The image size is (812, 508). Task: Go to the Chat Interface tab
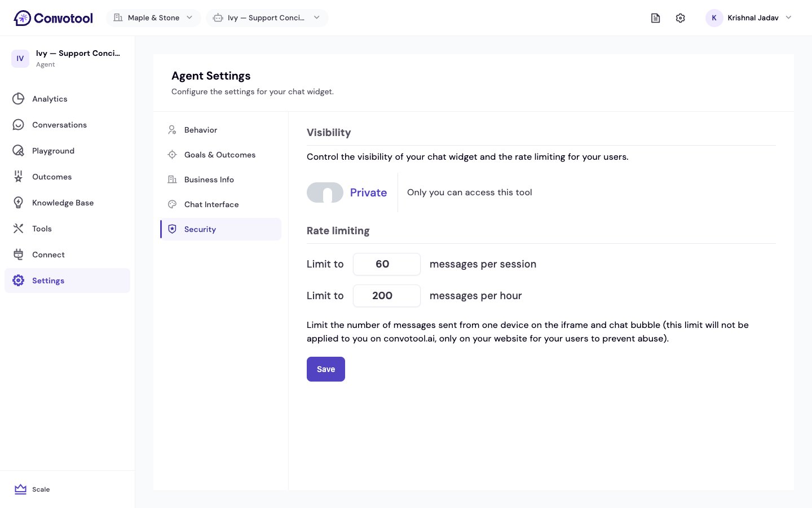(221, 204)
